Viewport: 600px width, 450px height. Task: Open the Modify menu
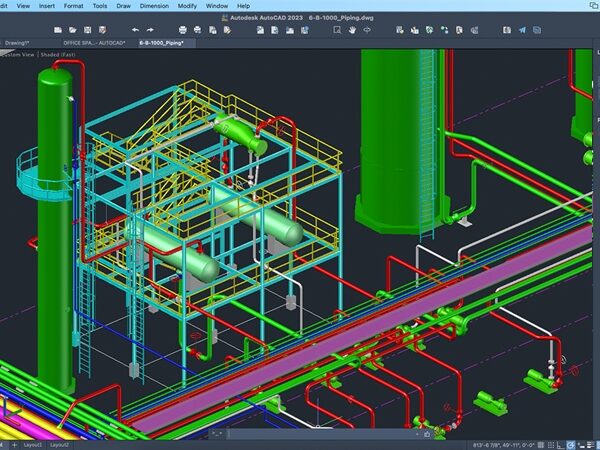tap(190, 5)
